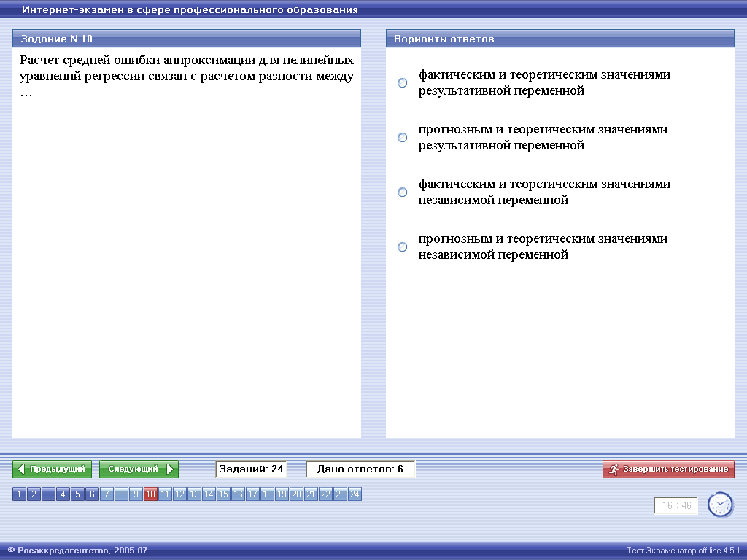The image size is (747, 560).
Task: Switch to question 16
Action: click(x=239, y=494)
